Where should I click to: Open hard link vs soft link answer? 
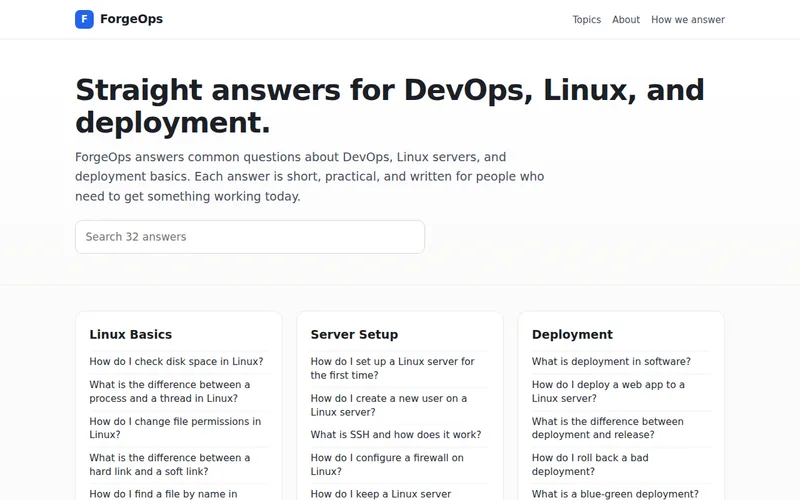(170, 464)
